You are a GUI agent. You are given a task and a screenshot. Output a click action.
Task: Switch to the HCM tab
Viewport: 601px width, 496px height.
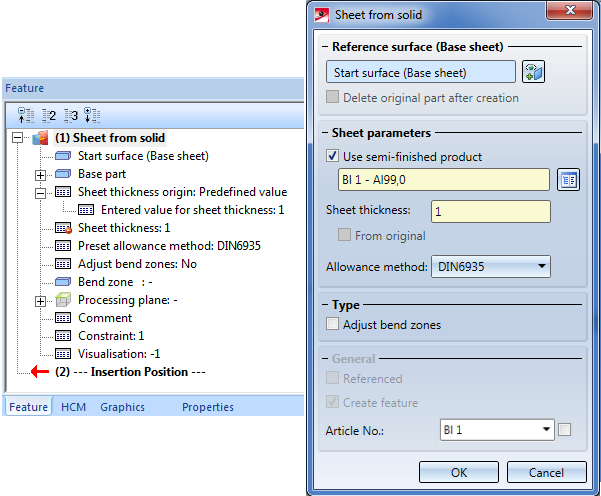tap(73, 407)
